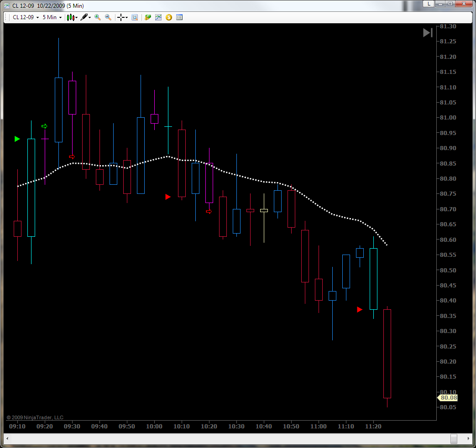Click the red outlined arrow near 10:20
The image size is (476, 448).
point(209,212)
